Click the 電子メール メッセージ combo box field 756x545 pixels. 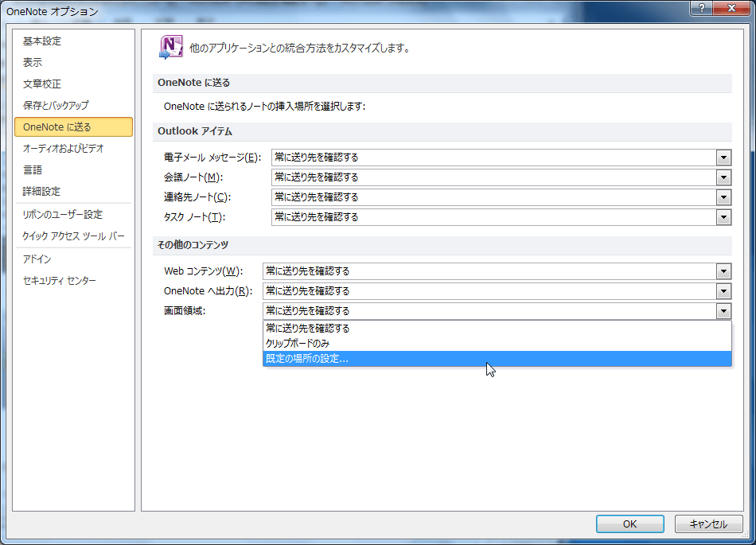point(501,158)
